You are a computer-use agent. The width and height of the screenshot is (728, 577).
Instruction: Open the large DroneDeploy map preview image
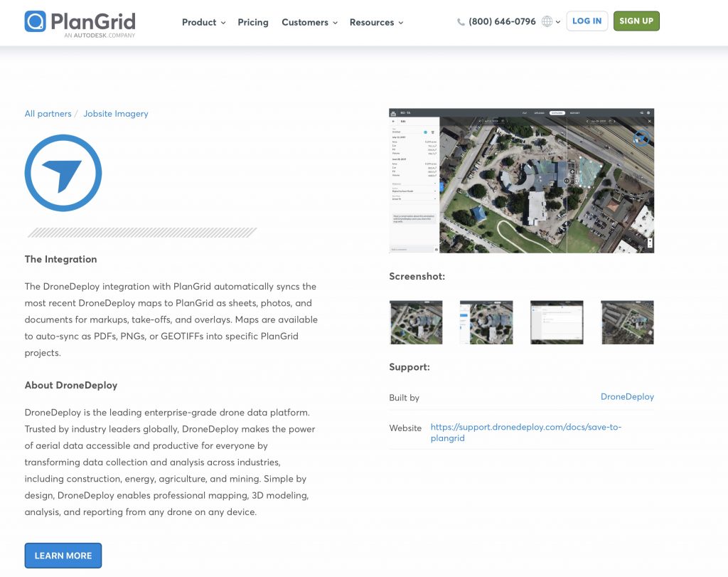click(521, 181)
